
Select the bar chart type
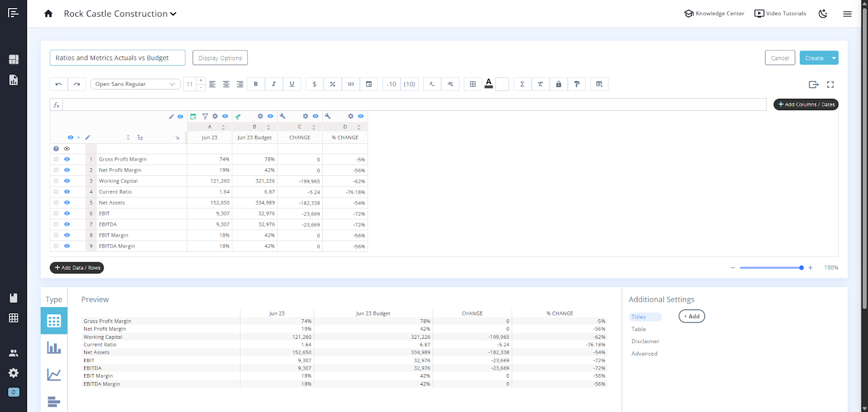point(54,348)
